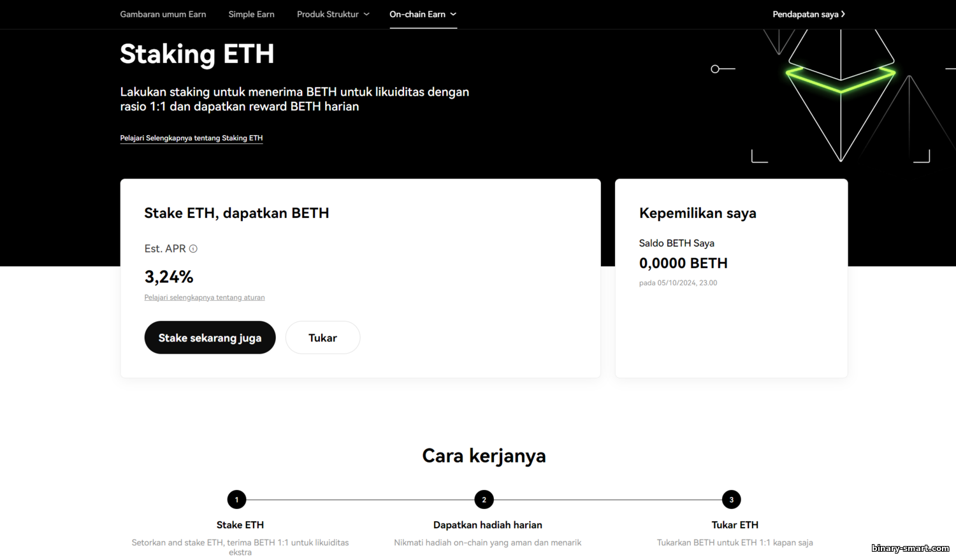Select the 3,24% APR value
This screenshot has height=560, width=956.
pyautogui.click(x=169, y=276)
